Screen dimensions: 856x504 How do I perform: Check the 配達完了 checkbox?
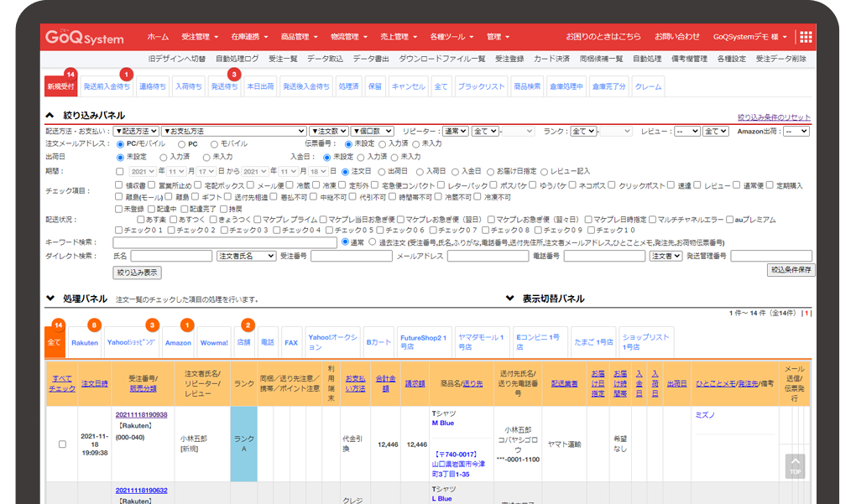click(184, 208)
